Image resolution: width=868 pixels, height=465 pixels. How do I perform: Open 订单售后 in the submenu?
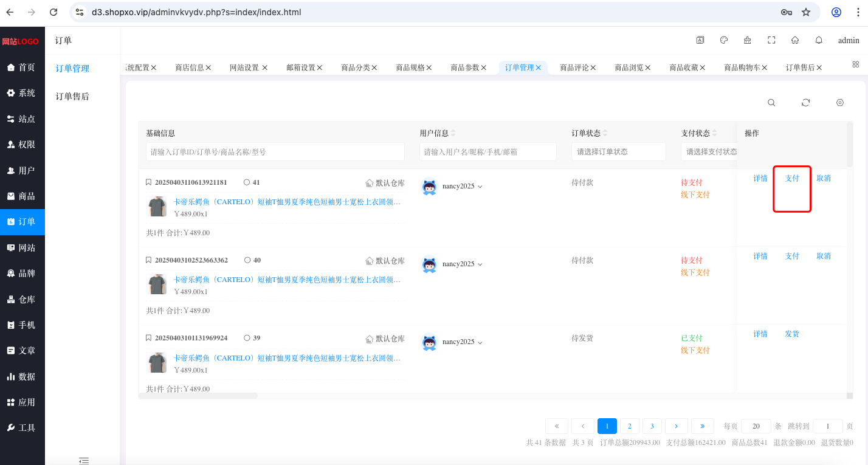click(x=72, y=96)
